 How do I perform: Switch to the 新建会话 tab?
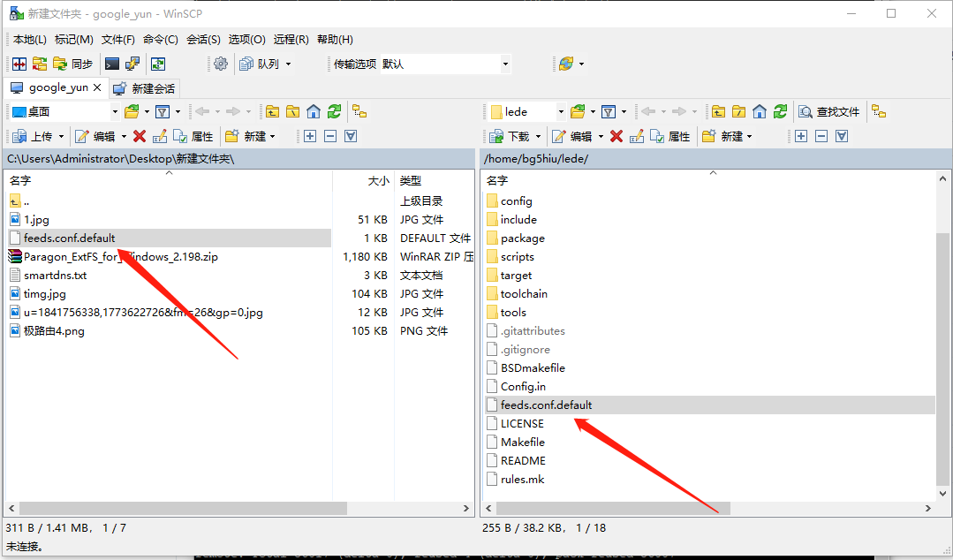pyautogui.click(x=144, y=87)
